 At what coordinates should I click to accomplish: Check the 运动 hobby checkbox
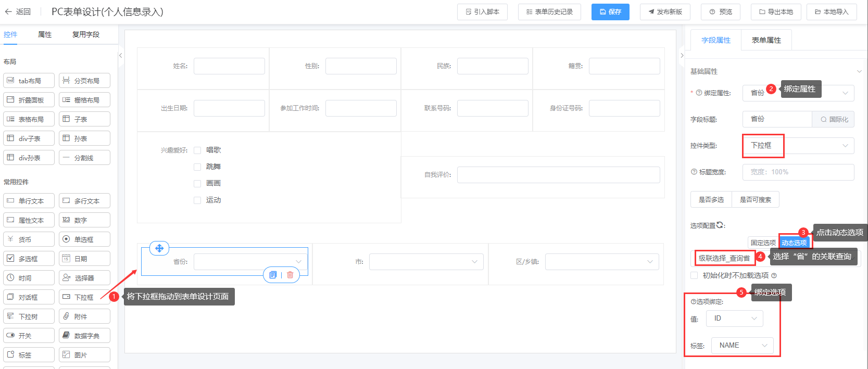197,200
